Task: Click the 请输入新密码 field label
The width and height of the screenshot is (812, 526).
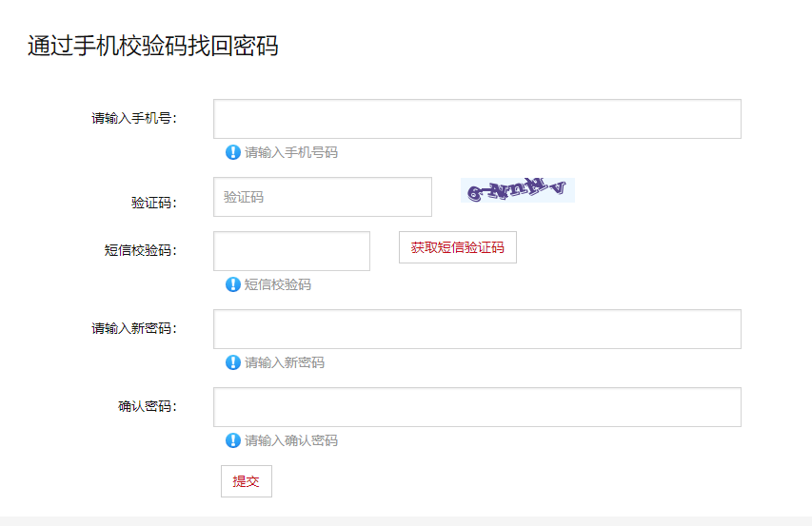Action: pos(134,329)
